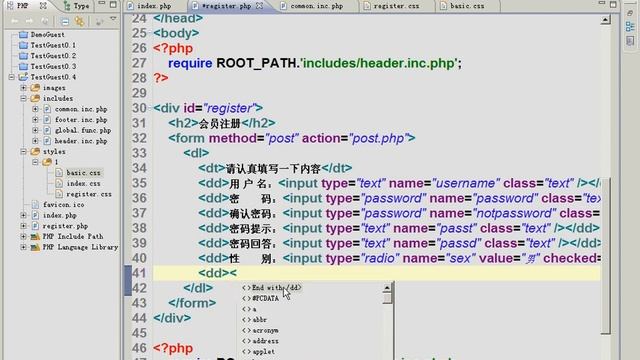Toggle Link with Editor in PHP Explorer
640x360 pixels.
(80, 21)
